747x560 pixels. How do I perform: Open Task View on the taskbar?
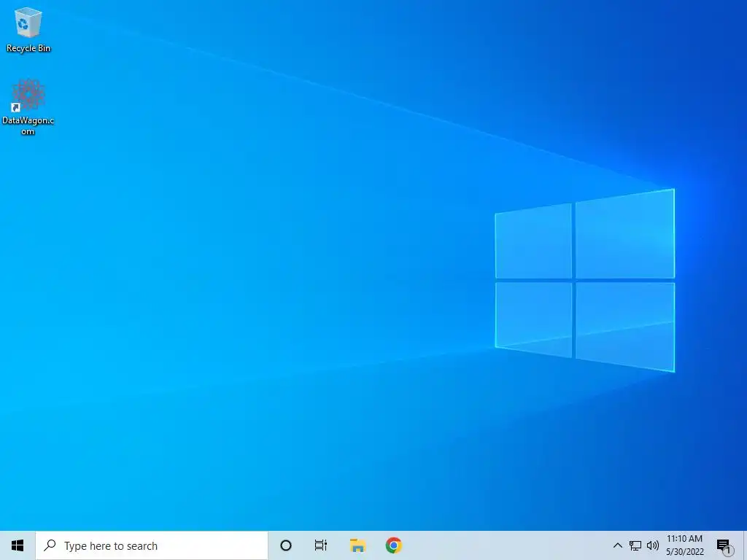coord(321,545)
